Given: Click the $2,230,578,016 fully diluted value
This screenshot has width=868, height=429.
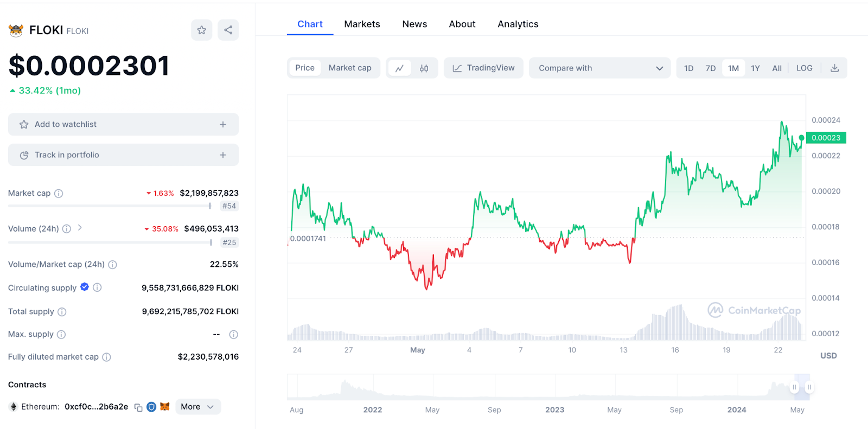Looking at the screenshot, I should pos(208,357).
